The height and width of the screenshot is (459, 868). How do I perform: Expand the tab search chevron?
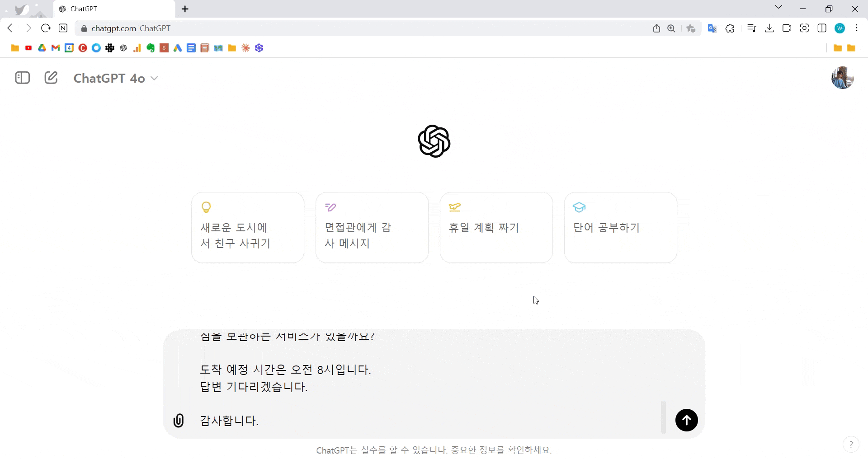[x=778, y=7]
